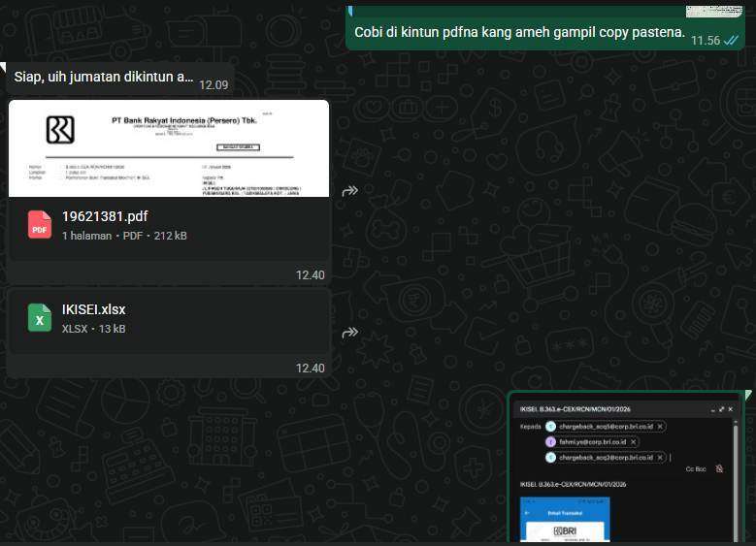Open the IKISEI.xlsx file name
Viewport: 756px width, 546px height.
coord(93,310)
